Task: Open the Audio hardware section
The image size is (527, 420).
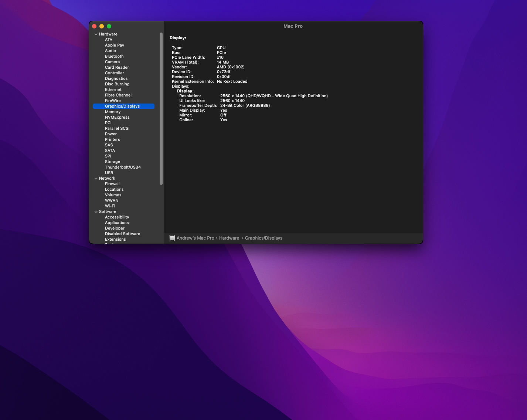Action: (x=110, y=51)
